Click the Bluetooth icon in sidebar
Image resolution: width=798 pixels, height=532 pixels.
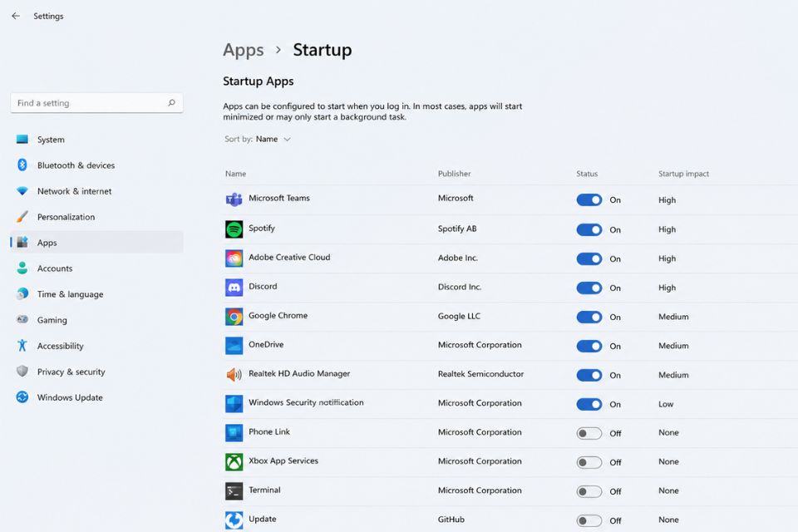[x=22, y=165]
